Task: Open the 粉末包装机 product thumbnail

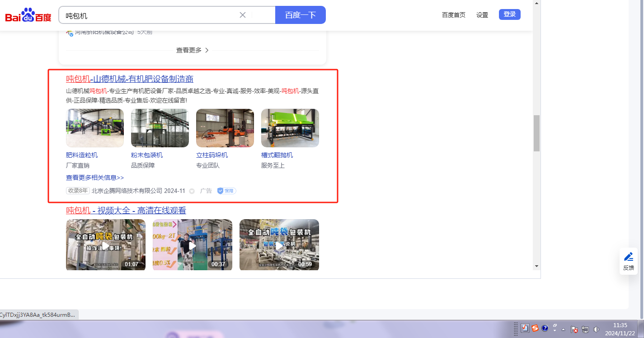Action: tap(160, 128)
